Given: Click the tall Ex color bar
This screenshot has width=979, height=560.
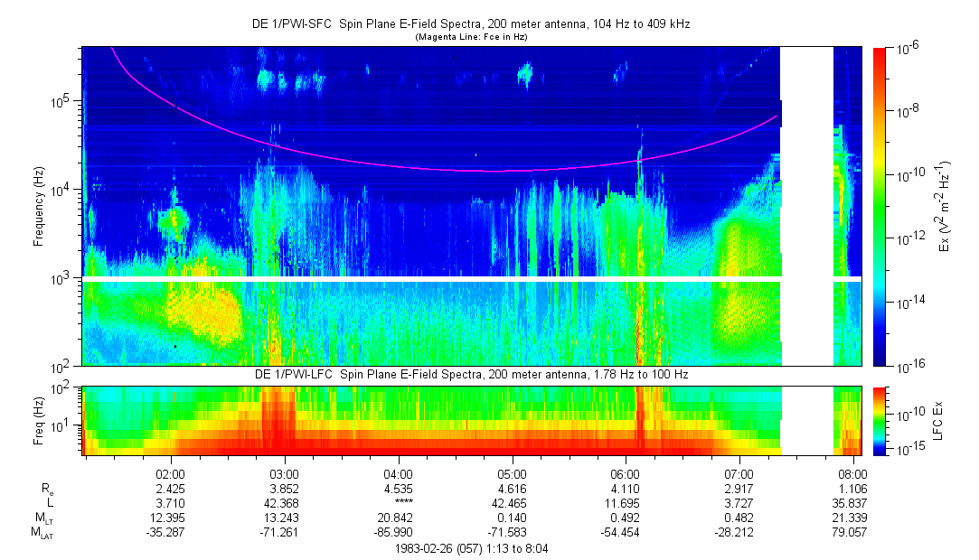Looking at the screenshot, I should coord(880,206).
